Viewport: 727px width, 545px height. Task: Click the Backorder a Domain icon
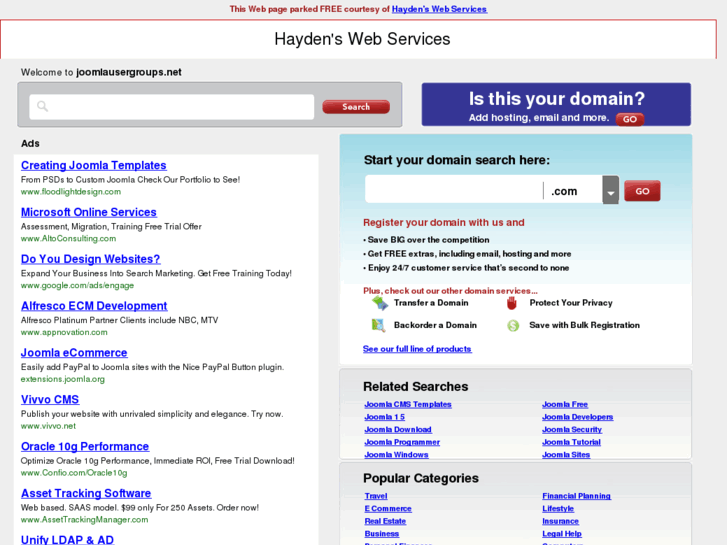click(x=378, y=325)
